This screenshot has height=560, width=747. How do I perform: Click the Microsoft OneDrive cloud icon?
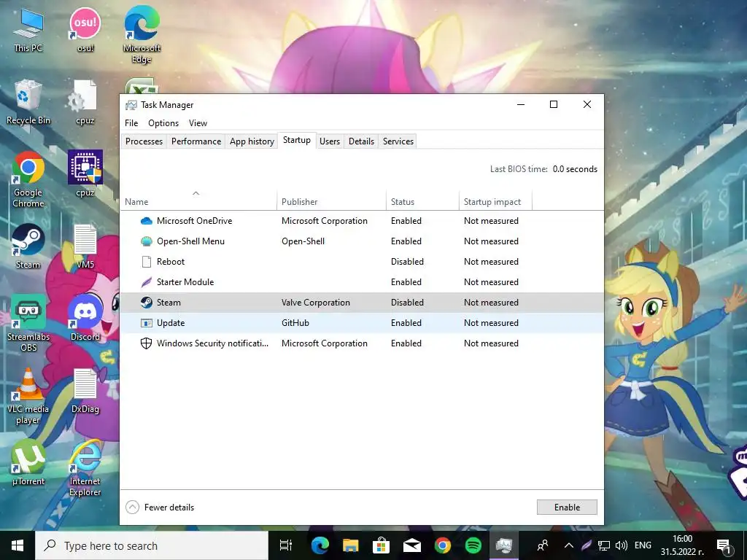(x=146, y=221)
